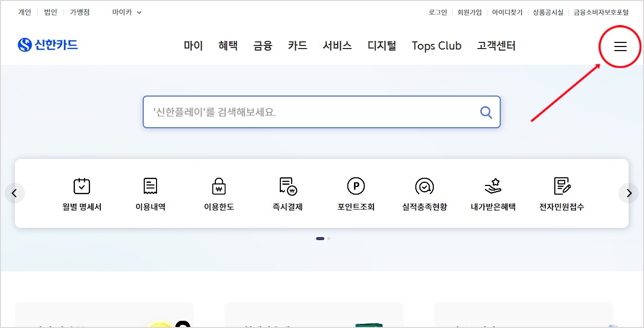The image size is (644, 328).
Task: Open the 디지털 menu
Action: click(x=382, y=46)
